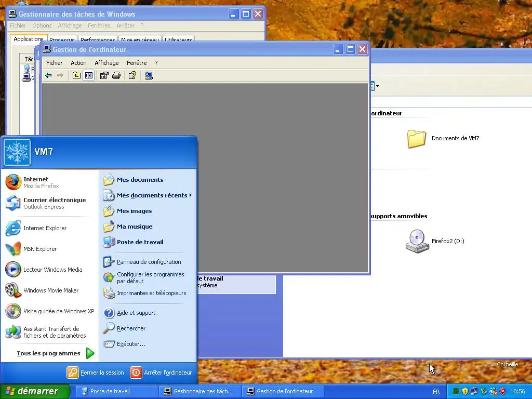The height and width of the screenshot is (399, 532).
Task: Click the démarrer button
Action: tap(35, 391)
